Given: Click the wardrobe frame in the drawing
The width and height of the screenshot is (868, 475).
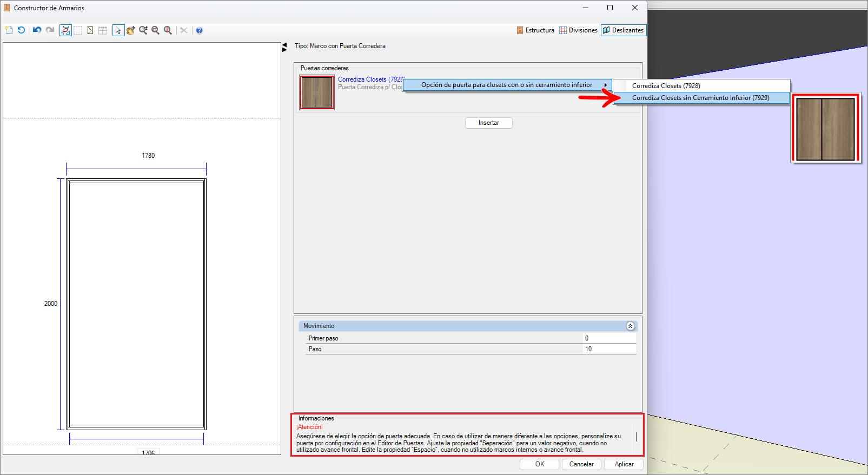Looking at the screenshot, I should click(x=136, y=304).
